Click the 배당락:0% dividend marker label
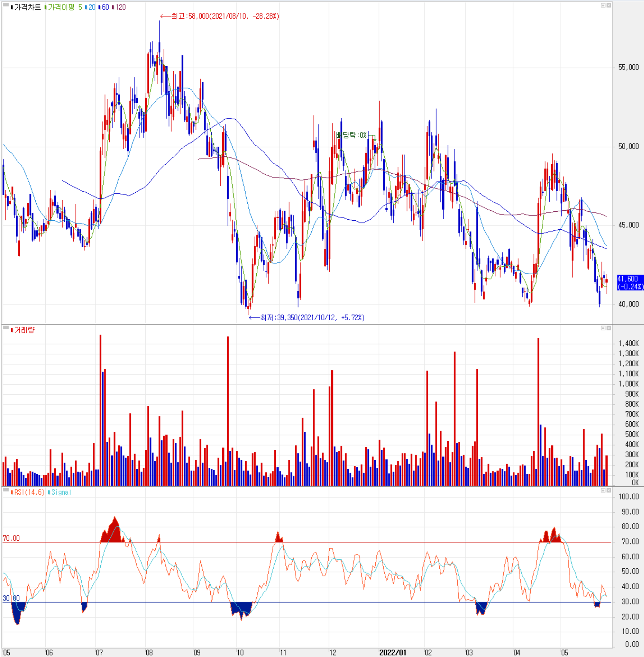644x657 pixels. pos(351,135)
